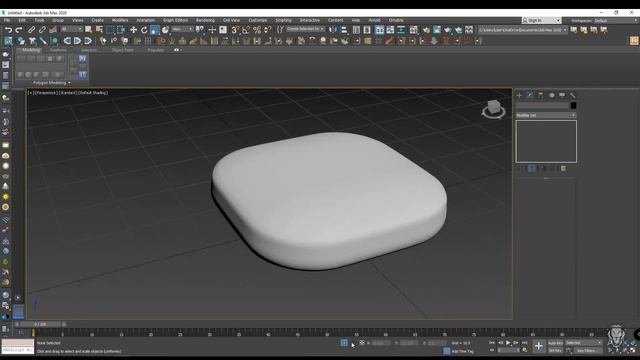Expand the Polygon Modeling panel
Viewport: 640px width, 360px height.
(51, 83)
